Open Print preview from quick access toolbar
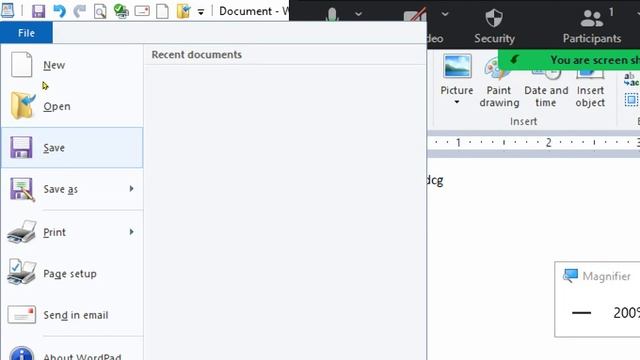 (x=100, y=11)
